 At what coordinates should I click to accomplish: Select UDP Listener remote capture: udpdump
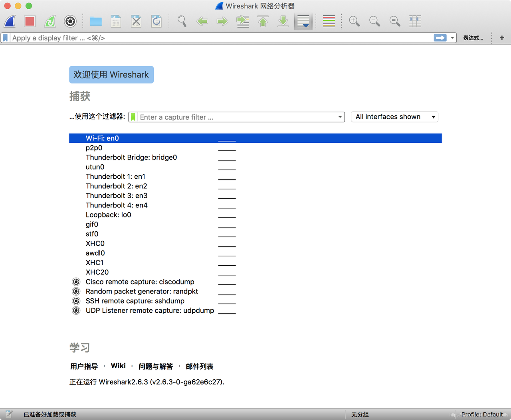pyautogui.click(x=255, y=310)
